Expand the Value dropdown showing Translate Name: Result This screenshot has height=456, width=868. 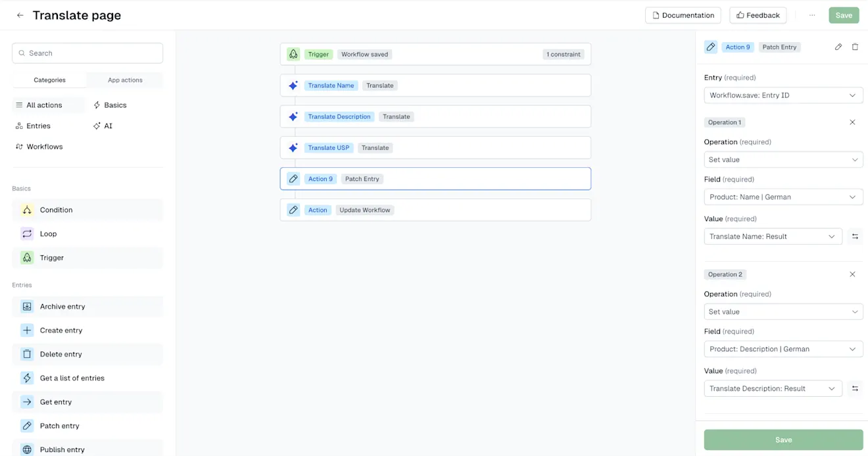[x=773, y=236]
